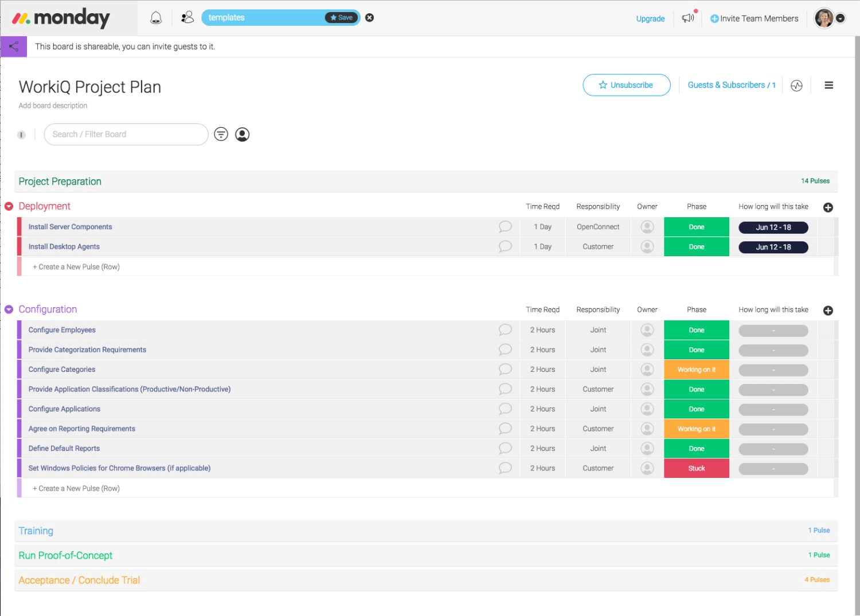Add column to the Configuration group
The image size is (860, 616).
tap(828, 311)
